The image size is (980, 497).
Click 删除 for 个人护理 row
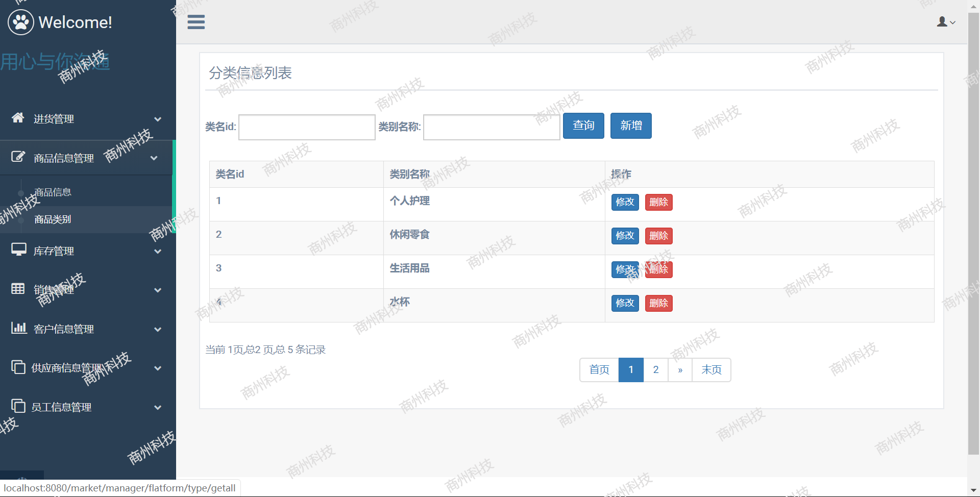pyautogui.click(x=658, y=202)
